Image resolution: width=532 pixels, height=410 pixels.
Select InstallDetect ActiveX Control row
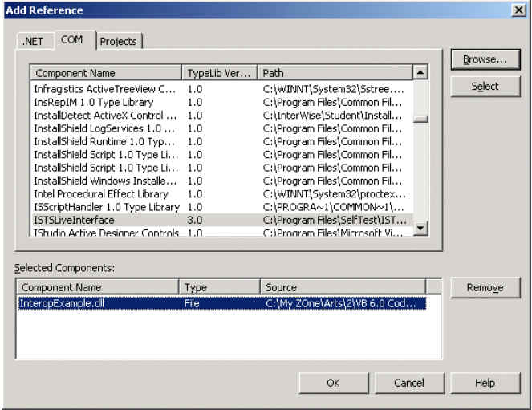click(x=222, y=116)
